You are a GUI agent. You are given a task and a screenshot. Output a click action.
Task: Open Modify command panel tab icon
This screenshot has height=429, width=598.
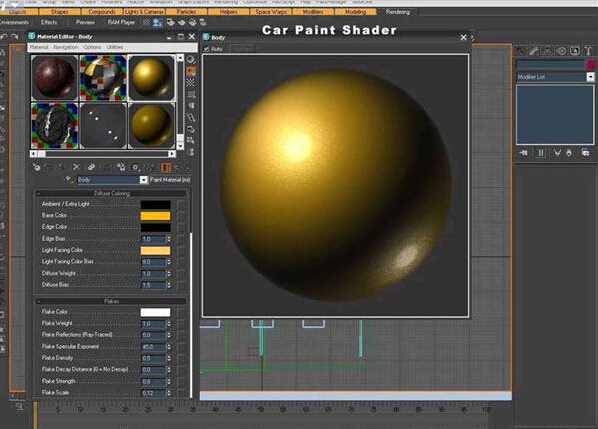point(533,50)
